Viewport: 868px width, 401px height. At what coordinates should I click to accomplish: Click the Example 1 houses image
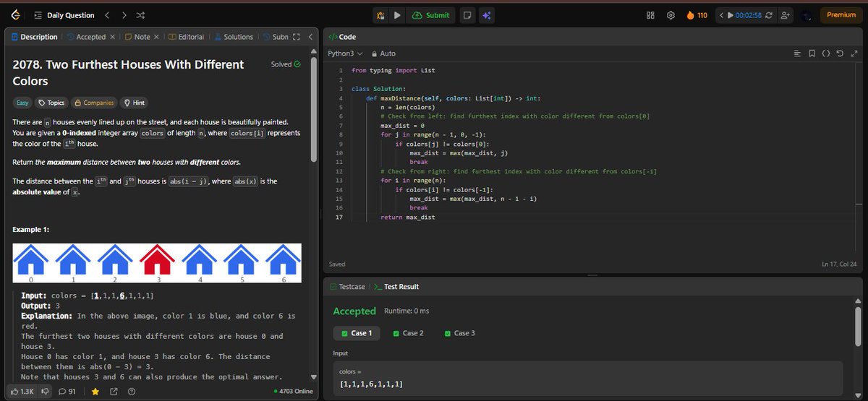pos(157,264)
